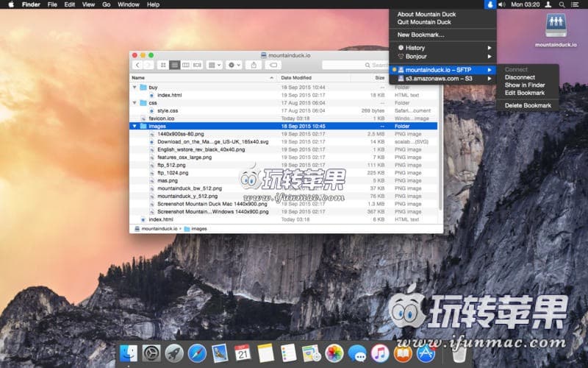Open Mail from the Dock

tap(220, 353)
